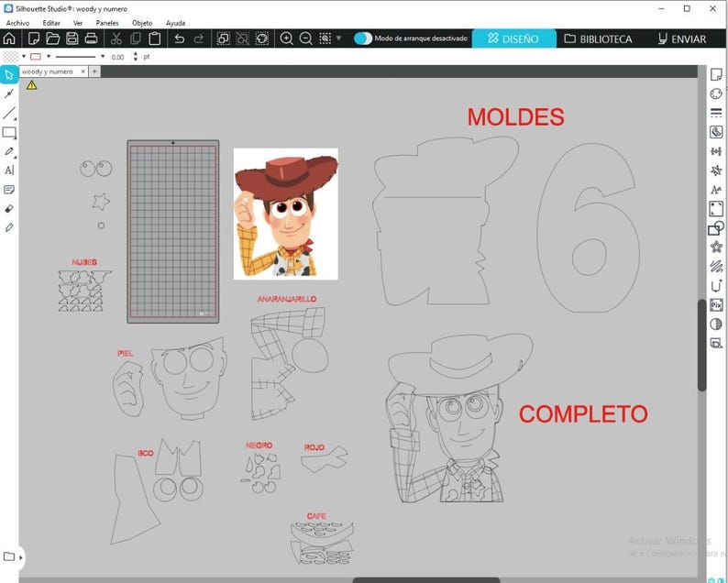Viewport: 728px width, 583px height.
Task: Undo the last action
Action: (180, 38)
